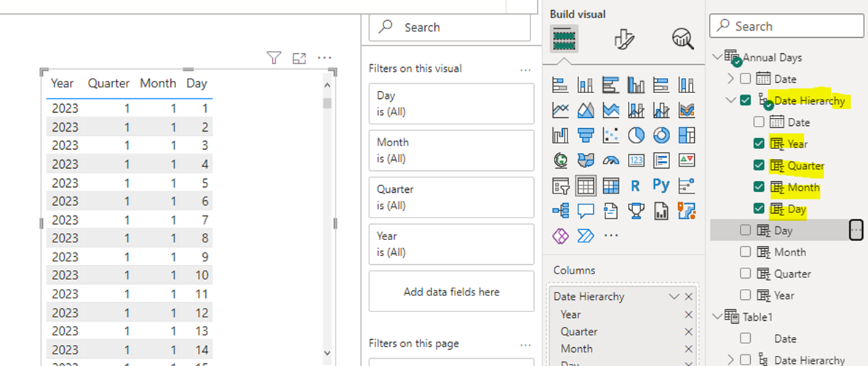
Task: Pick the Treemap visual
Action: click(x=686, y=135)
